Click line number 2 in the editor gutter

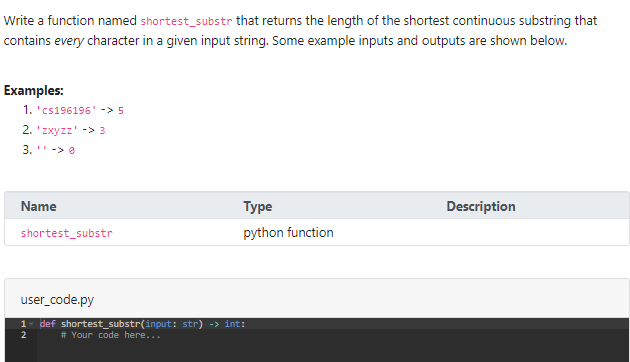[x=23, y=335]
